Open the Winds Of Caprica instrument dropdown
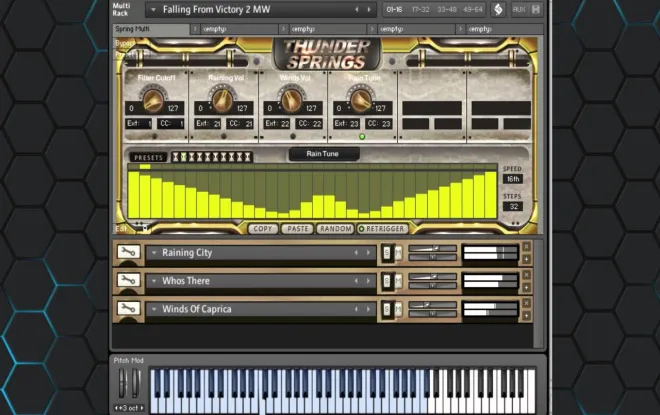This screenshot has width=660, height=415. 154,309
